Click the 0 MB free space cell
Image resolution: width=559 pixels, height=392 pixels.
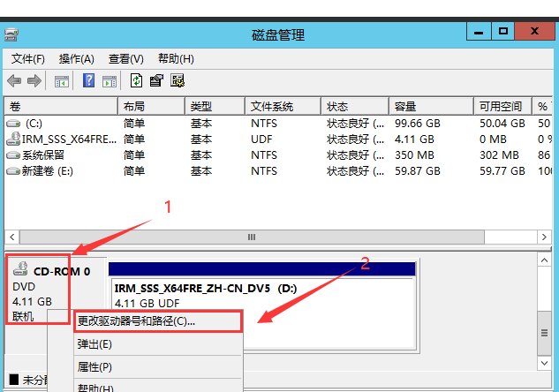tap(493, 139)
